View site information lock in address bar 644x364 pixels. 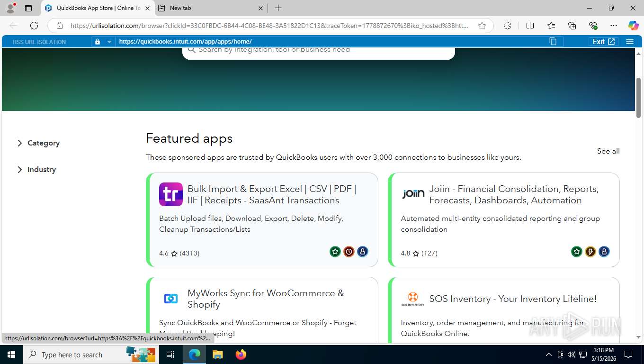tap(59, 26)
